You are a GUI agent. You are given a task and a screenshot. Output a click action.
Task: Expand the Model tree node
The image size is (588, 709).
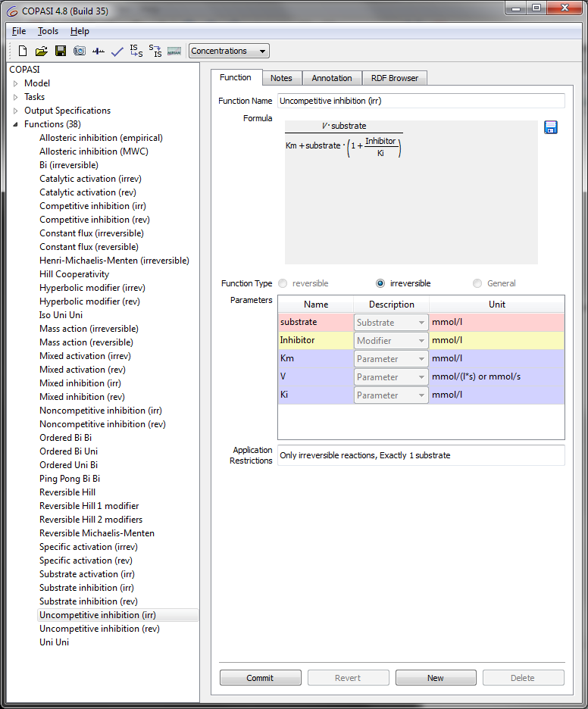click(15, 83)
